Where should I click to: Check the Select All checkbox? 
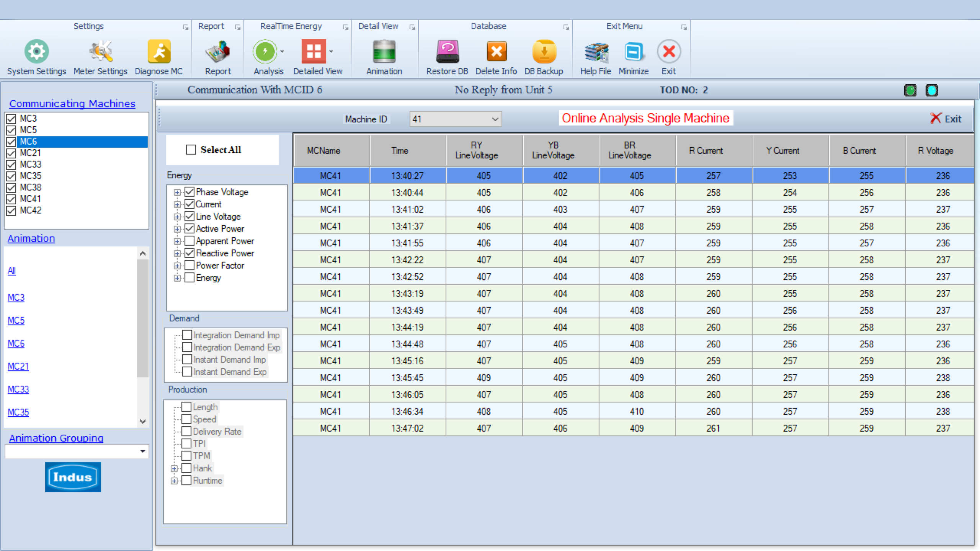pyautogui.click(x=191, y=150)
